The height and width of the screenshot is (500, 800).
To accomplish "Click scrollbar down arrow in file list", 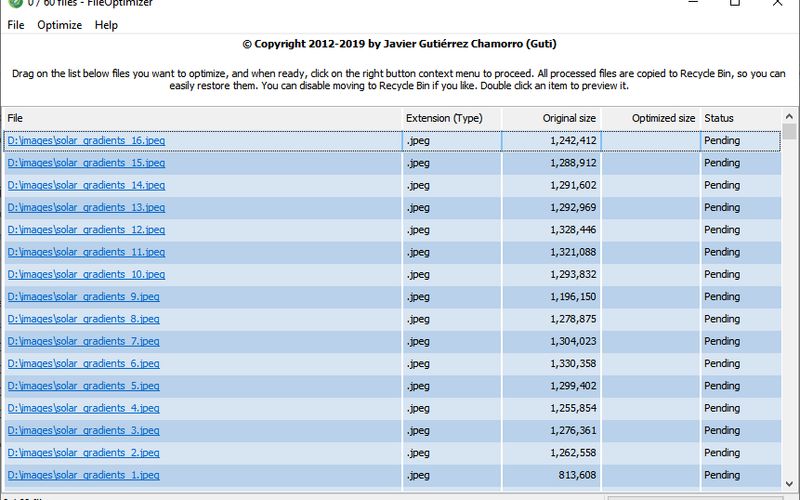I will (789, 484).
